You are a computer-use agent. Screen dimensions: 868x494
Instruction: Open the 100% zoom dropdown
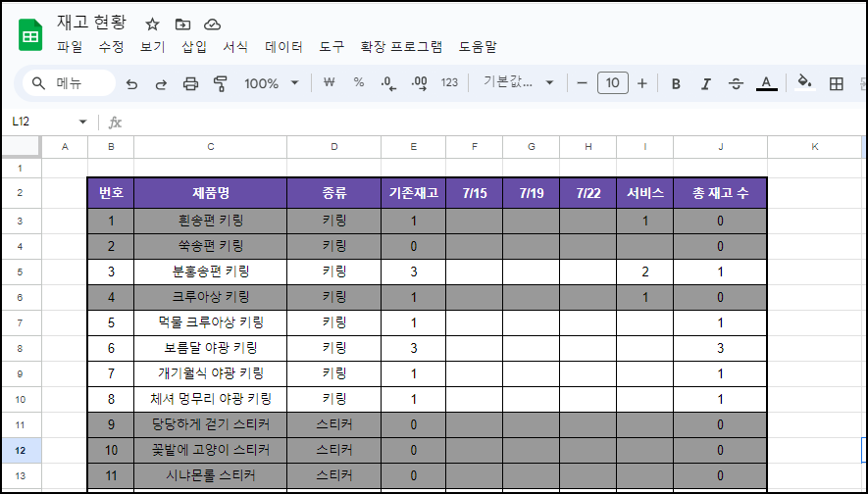pyautogui.click(x=272, y=83)
